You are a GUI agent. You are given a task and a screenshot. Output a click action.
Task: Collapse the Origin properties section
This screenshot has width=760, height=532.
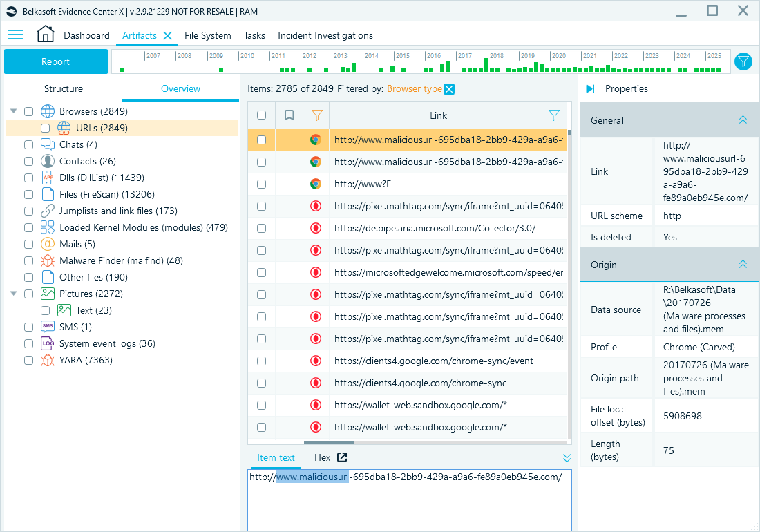pos(743,265)
